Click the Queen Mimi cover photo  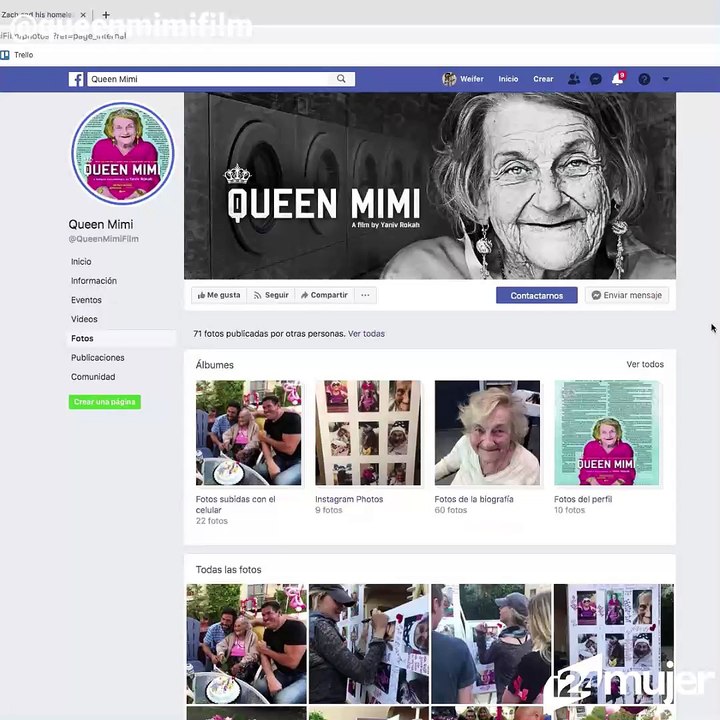point(430,186)
